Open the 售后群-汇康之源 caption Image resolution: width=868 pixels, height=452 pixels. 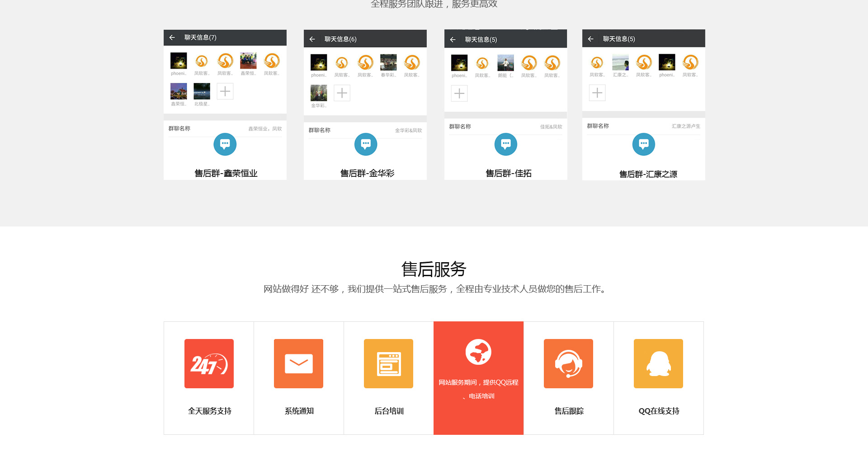tap(648, 174)
